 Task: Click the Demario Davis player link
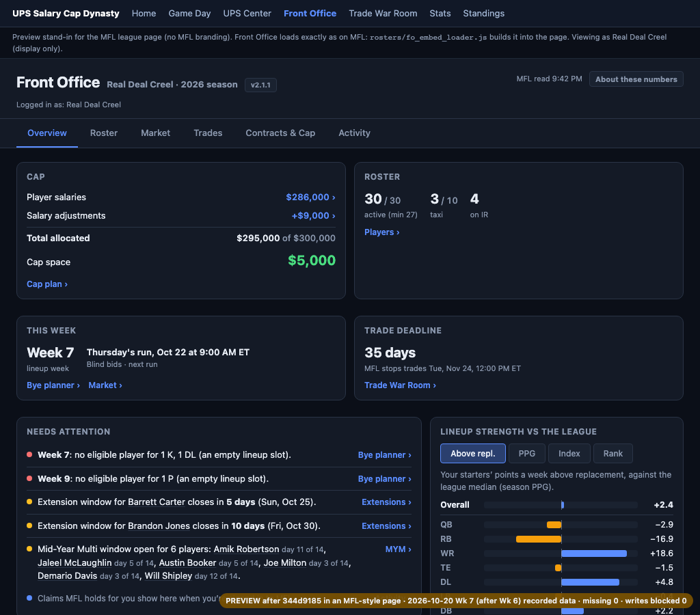coord(68,576)
